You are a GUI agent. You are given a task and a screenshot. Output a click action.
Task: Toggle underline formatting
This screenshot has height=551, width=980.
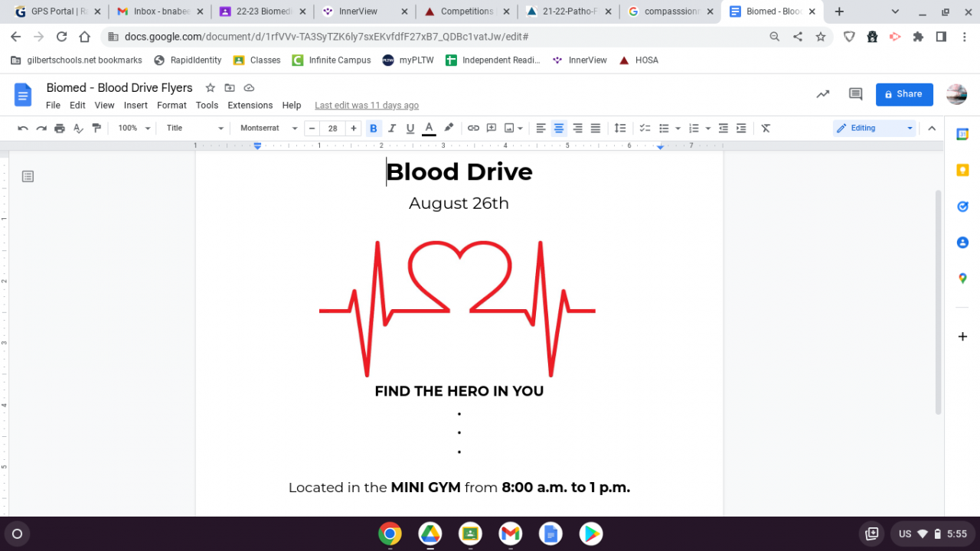pyautogui.click(x=410, y=129)
